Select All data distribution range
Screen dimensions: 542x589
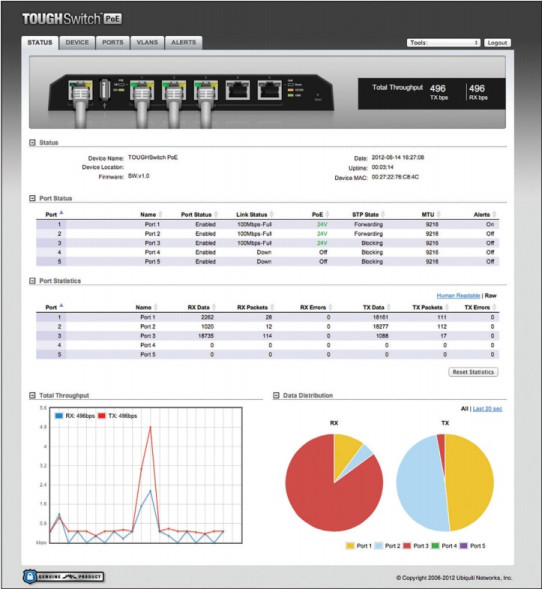click(464, 409)
